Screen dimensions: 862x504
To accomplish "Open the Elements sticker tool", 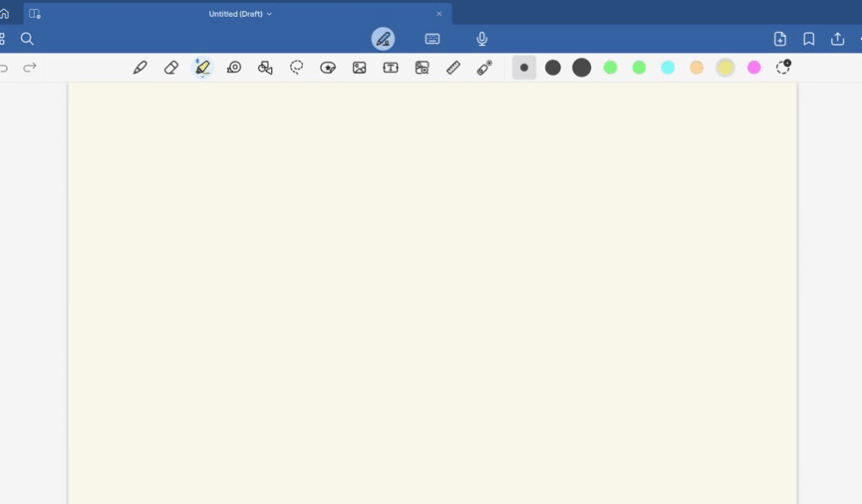I will pyautogui.click(x=328, y=68).
